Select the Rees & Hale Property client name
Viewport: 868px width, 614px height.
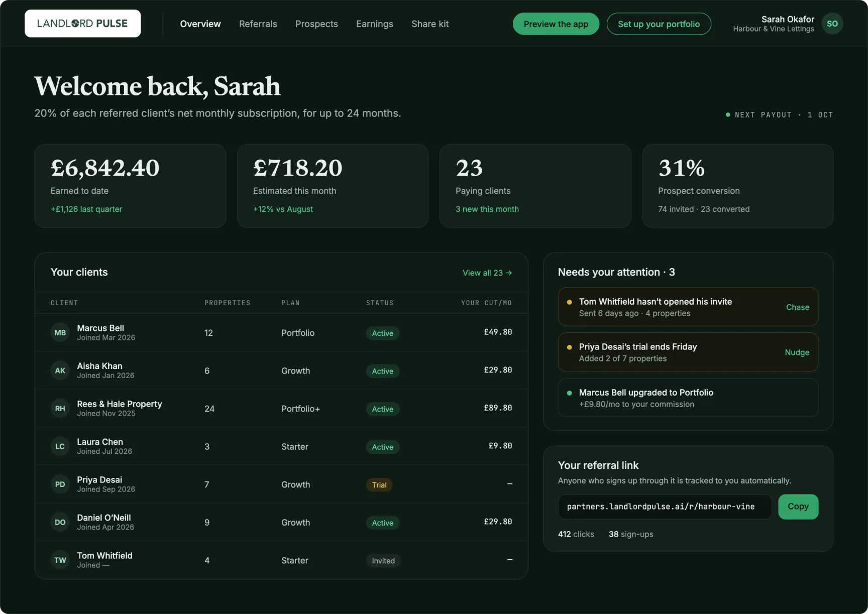[120, 404]
